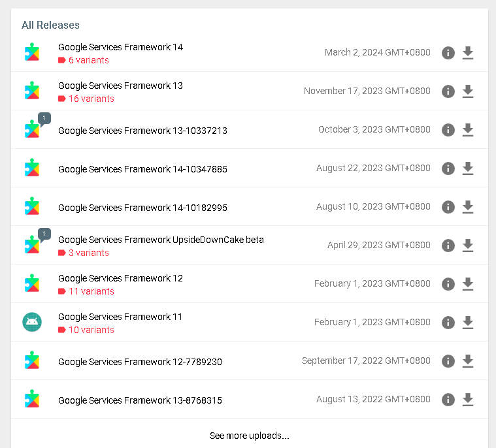Download Framework 14-10347885 build

(x=467, y=168)
